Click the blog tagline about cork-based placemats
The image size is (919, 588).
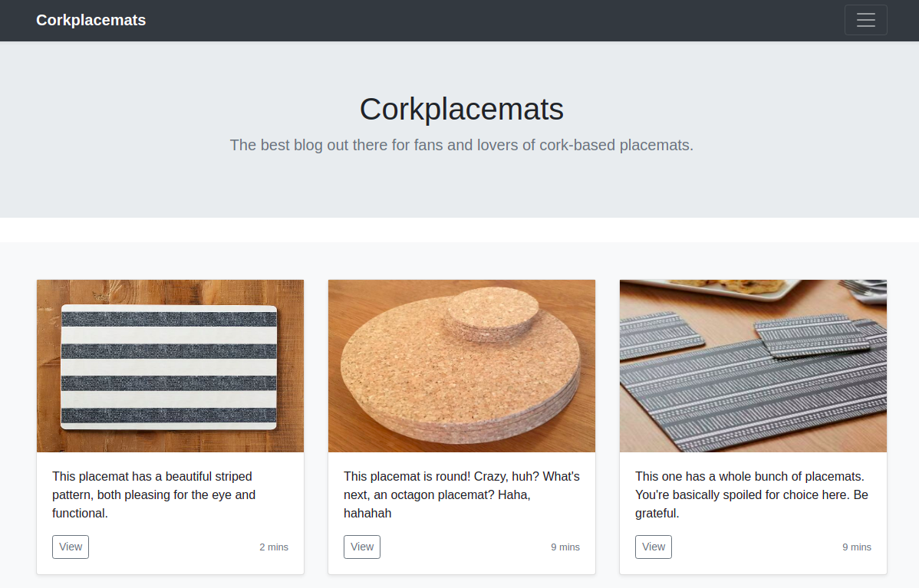tap(461, 145)
